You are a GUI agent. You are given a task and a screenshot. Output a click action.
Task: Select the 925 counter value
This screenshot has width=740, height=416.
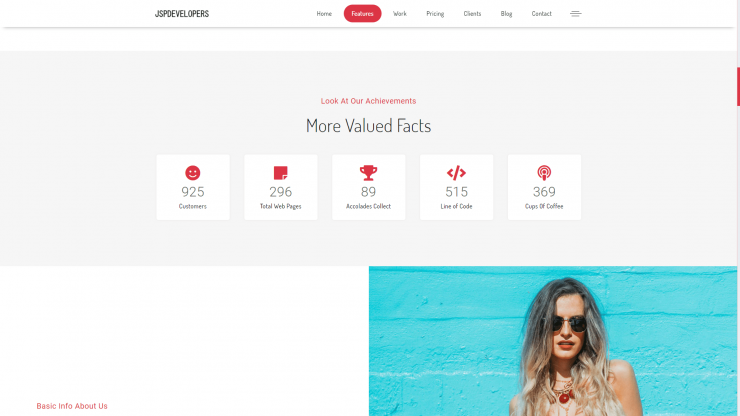pos(193,192)
